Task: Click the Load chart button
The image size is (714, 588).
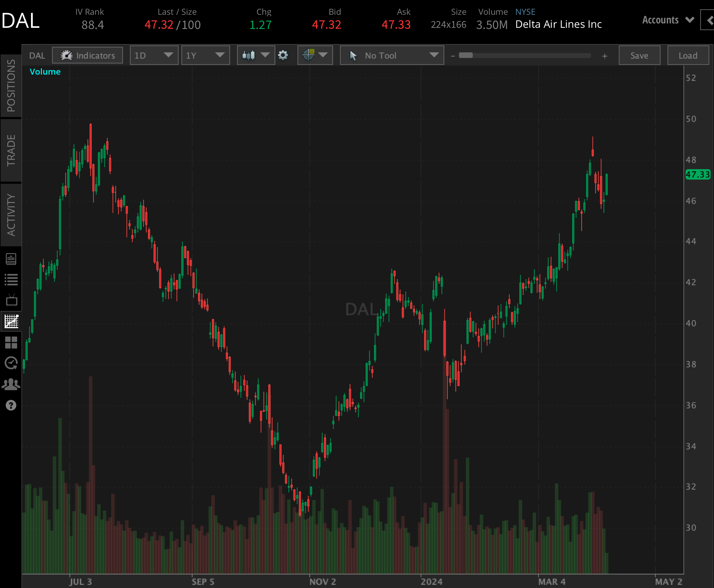Action: tap(688, 55)
